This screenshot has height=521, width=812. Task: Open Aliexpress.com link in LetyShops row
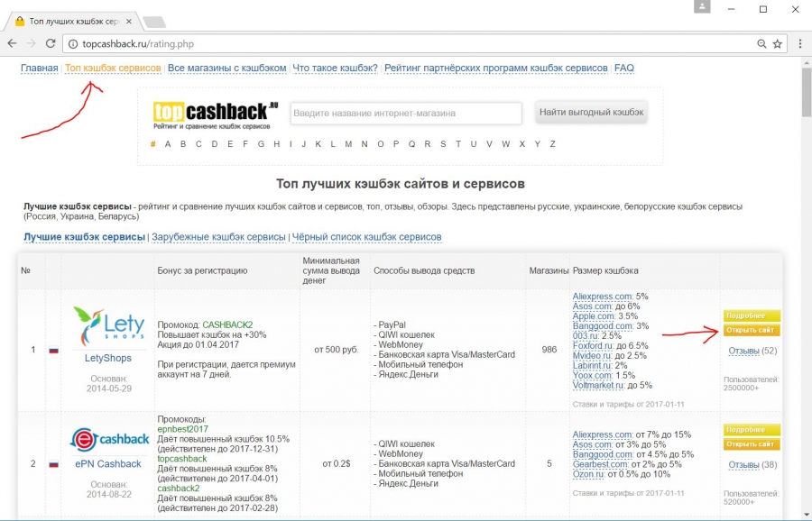click(603, 297)
